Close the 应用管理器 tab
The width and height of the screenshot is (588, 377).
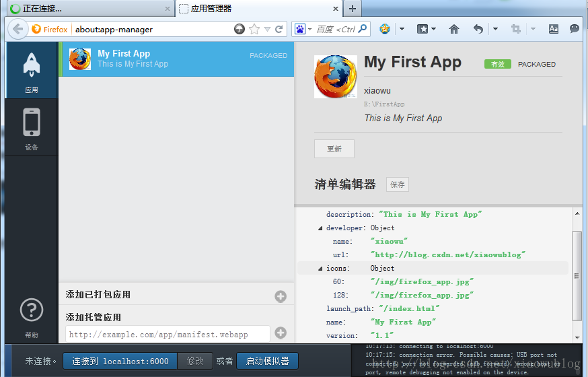[x=336, y=9]
